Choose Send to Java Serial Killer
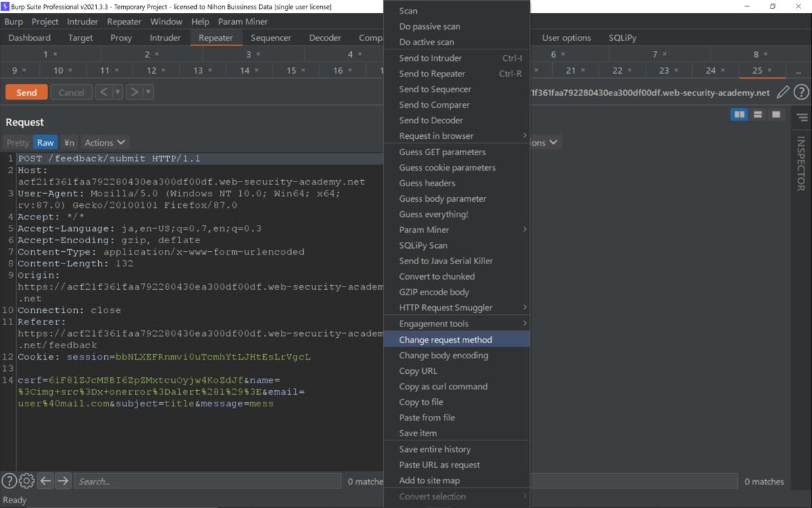Screen dimensions: 812x508 pyautogui.click(x=456, y=261)
